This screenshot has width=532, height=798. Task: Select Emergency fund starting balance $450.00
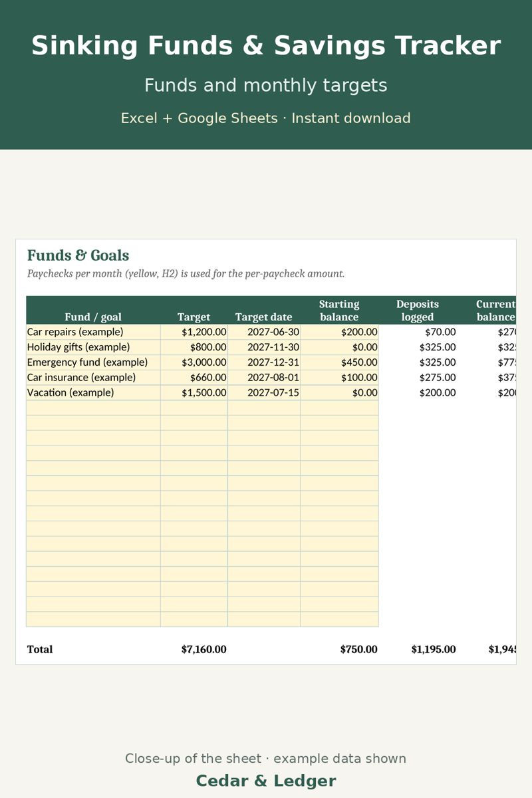tap(339, 362)
